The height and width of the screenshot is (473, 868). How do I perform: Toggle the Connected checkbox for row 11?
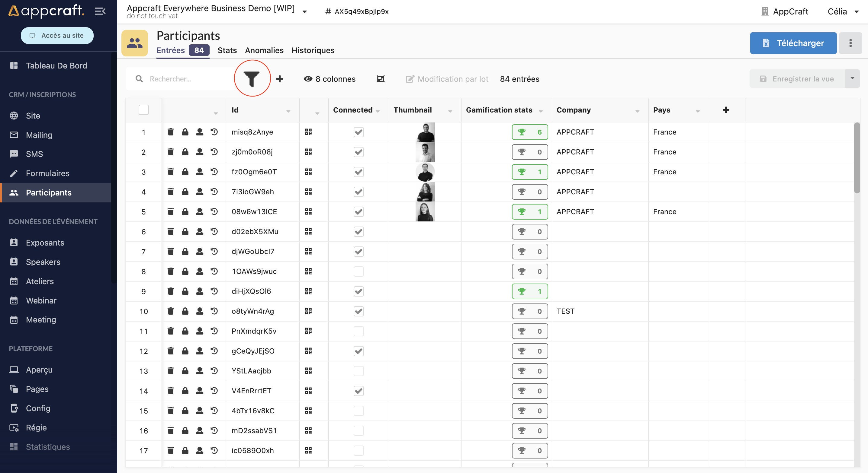pos(358,331)
